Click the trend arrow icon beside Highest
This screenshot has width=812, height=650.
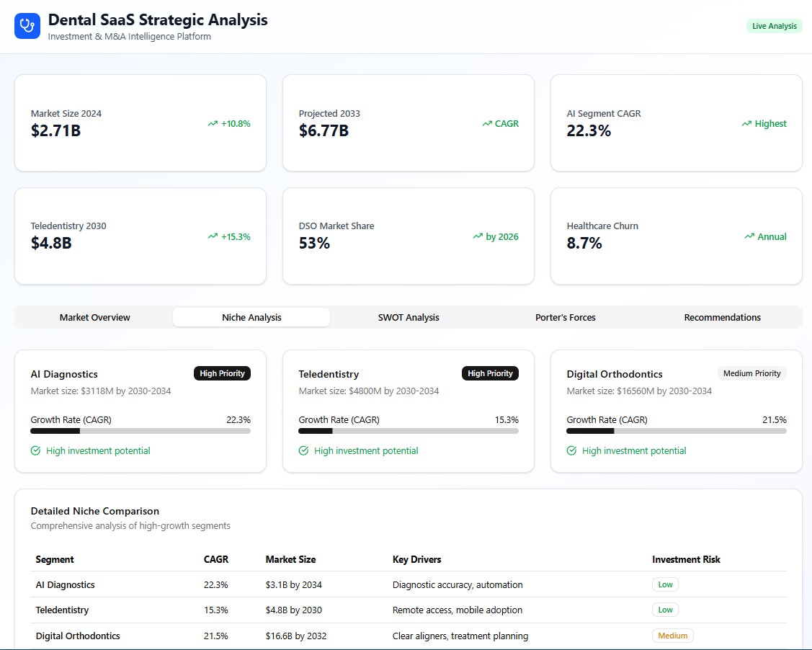click(x=746, y=124)
